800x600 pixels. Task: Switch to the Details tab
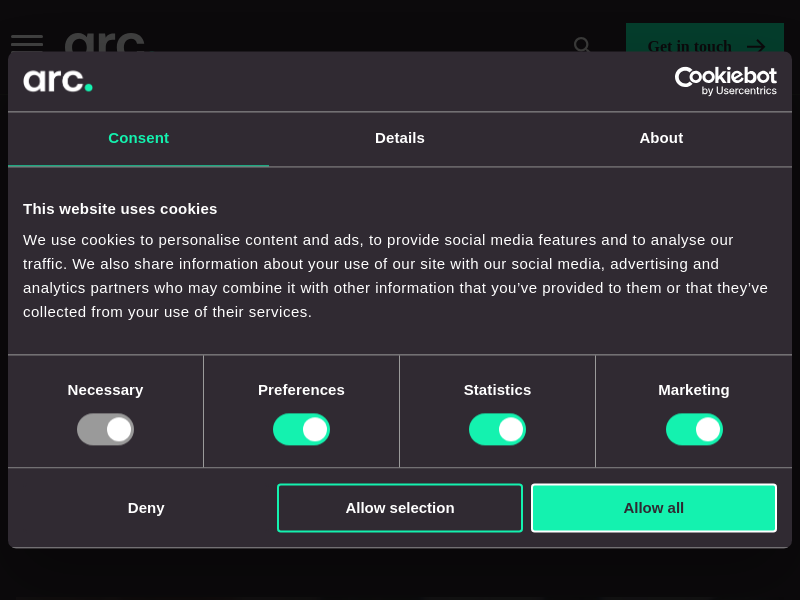point(400,138)
